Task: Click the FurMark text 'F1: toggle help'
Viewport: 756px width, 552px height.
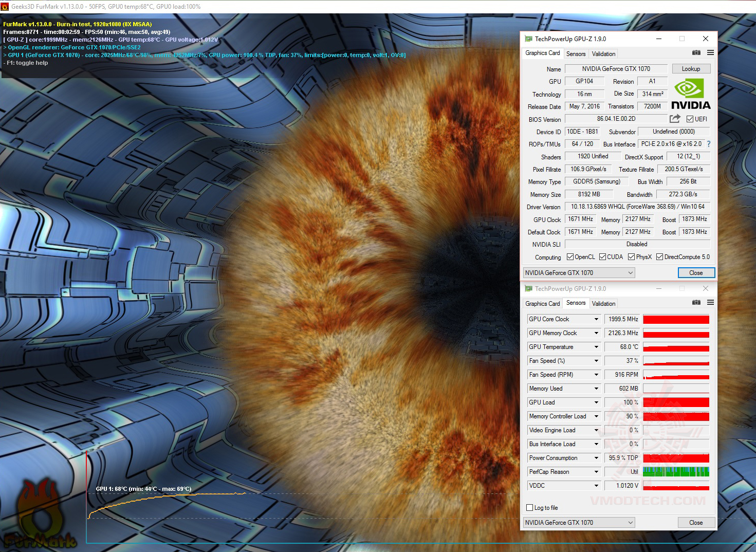Action: (x=27, y=63)
